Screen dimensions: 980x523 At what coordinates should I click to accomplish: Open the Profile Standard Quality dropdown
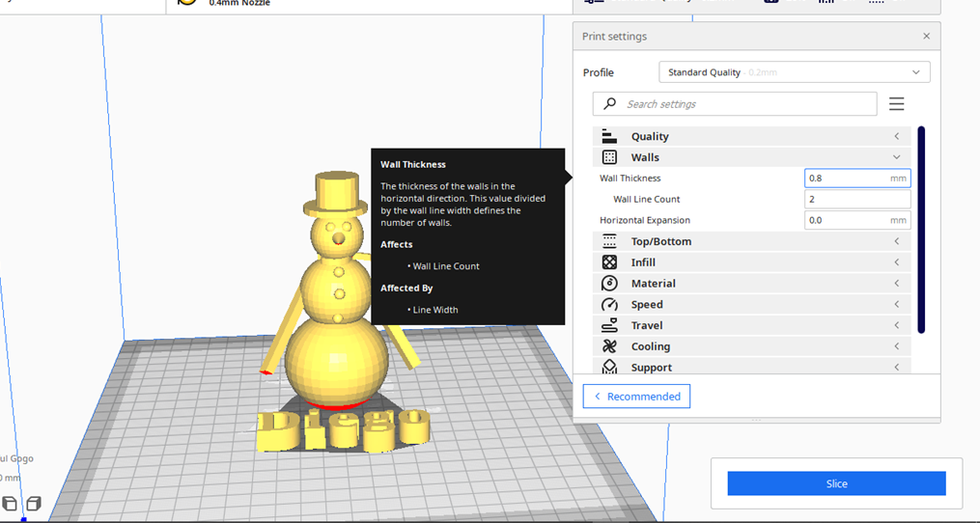pyautogui.click(x=794, y=71)
